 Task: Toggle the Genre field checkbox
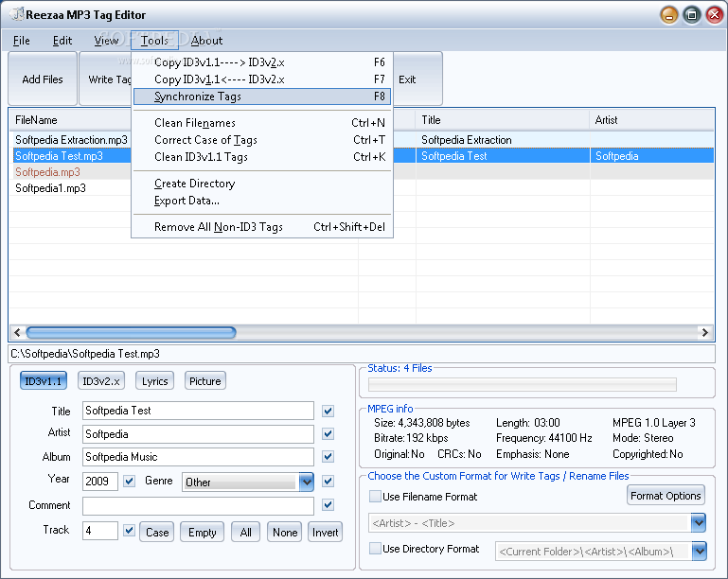coord(328,482)
